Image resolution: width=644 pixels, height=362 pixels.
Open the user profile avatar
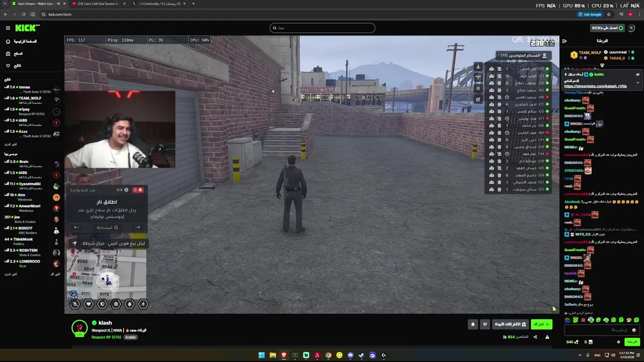coord(632,28)
